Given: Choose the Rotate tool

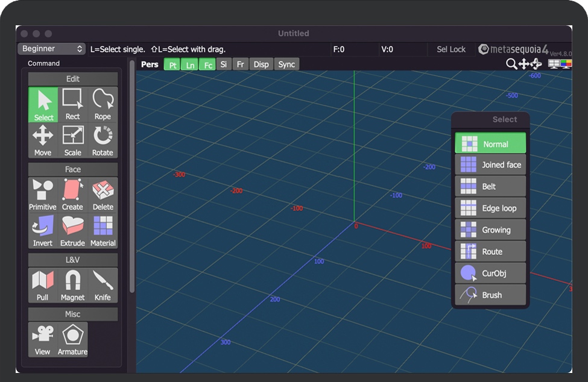Looking at the screenshot, I should [103, 140].
